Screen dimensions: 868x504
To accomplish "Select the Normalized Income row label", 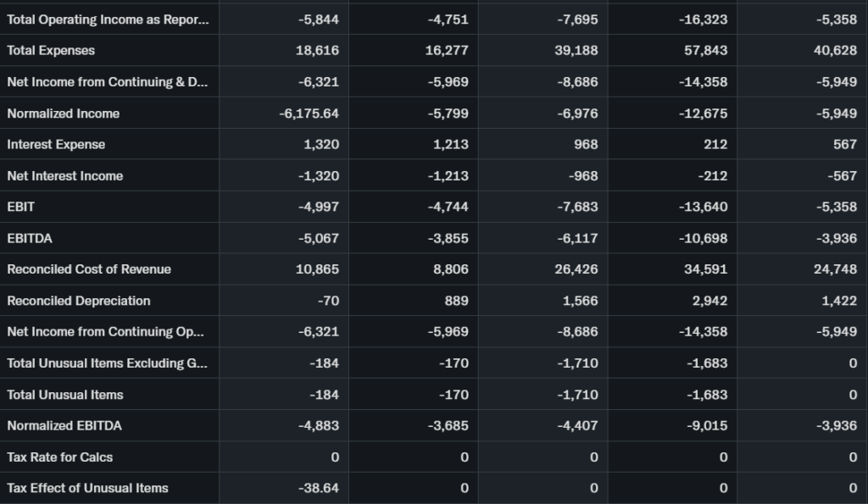I will click(x=64, y=114).
